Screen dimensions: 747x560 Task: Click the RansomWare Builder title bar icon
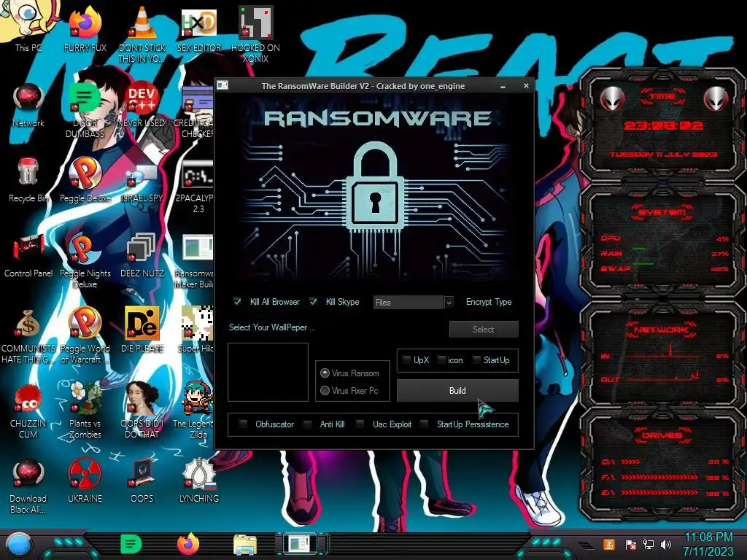pos(222,85)
